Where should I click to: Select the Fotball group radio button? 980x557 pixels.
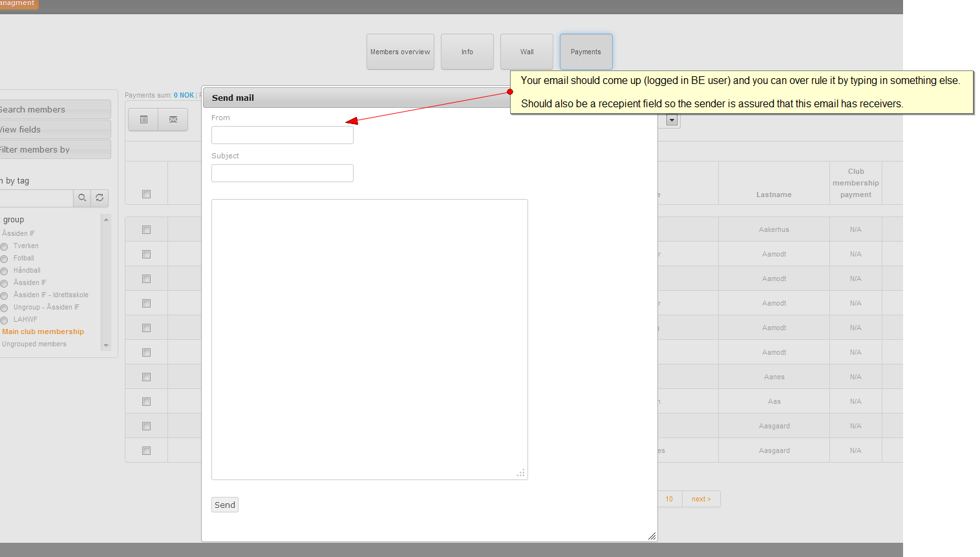click(4, 259)
